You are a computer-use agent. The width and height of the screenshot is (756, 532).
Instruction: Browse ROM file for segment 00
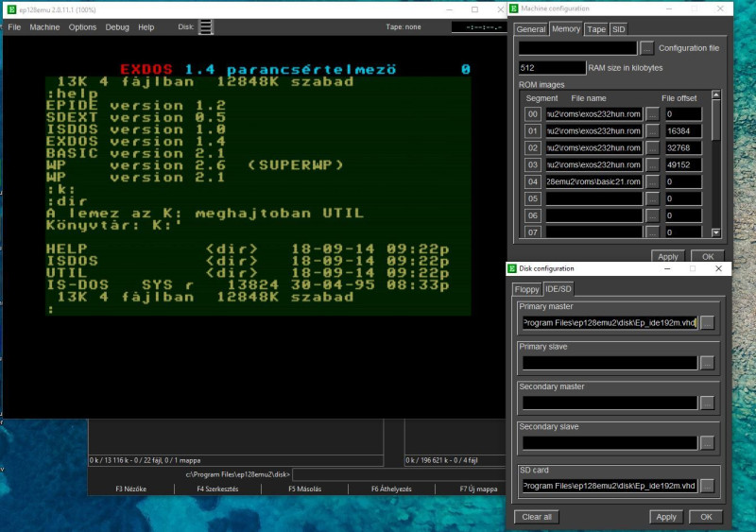pos(652,114)
